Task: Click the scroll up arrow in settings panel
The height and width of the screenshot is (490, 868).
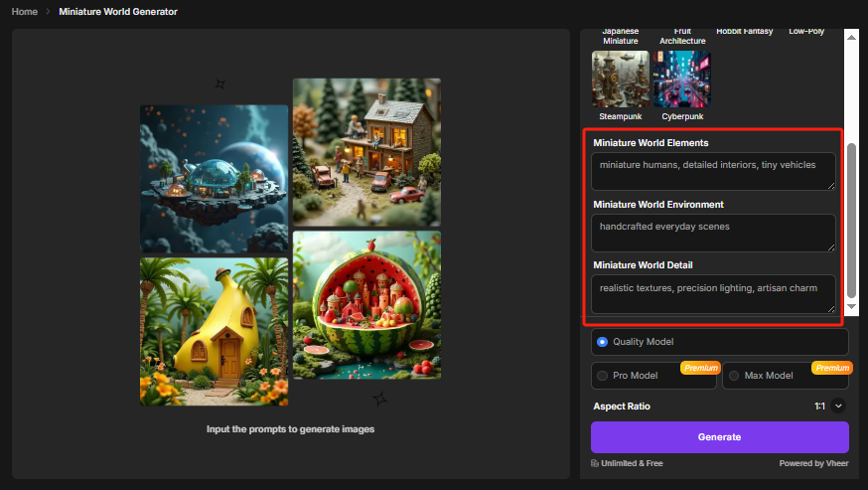Action: [x=851, y=36]
